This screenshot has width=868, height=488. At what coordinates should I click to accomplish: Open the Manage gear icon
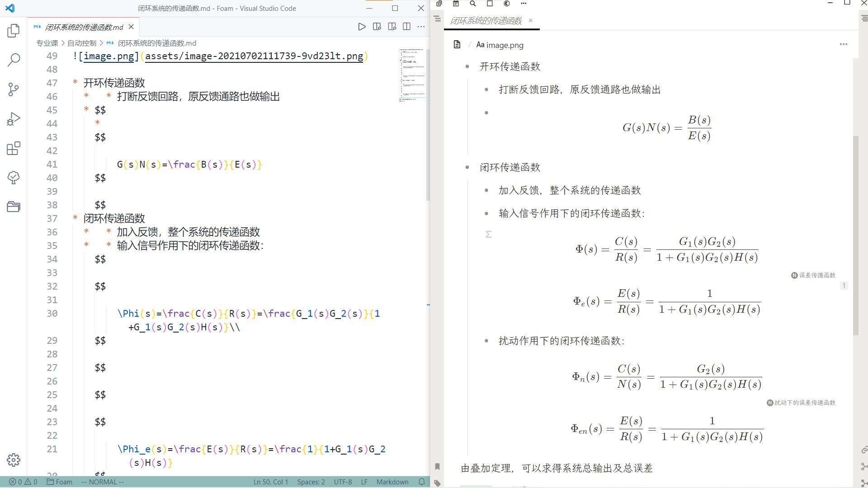tap(14, 460)
